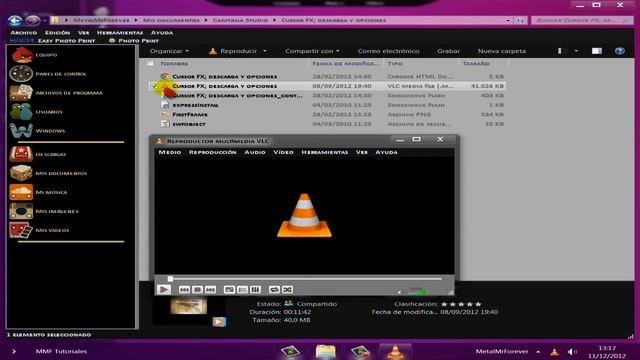Go back with Explorer back arrow
The width and height of the screenshot is (640, 360).
click(15, 20)
